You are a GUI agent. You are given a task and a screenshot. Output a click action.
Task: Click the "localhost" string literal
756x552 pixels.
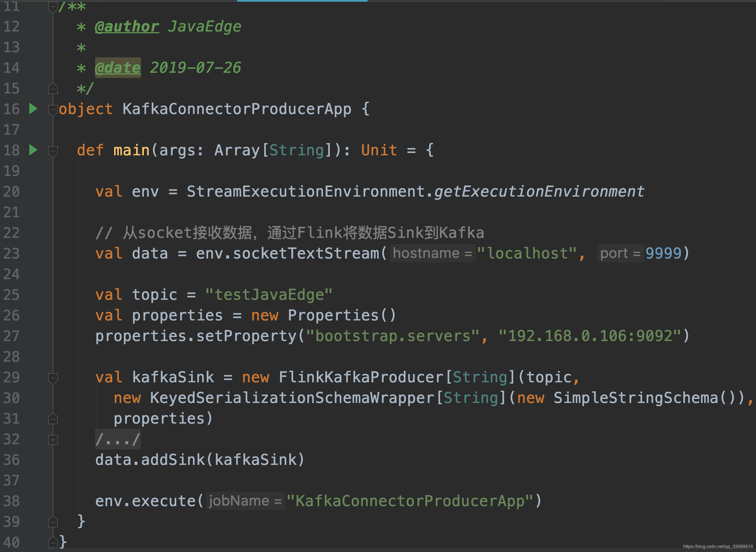click(x=526, y=253)
